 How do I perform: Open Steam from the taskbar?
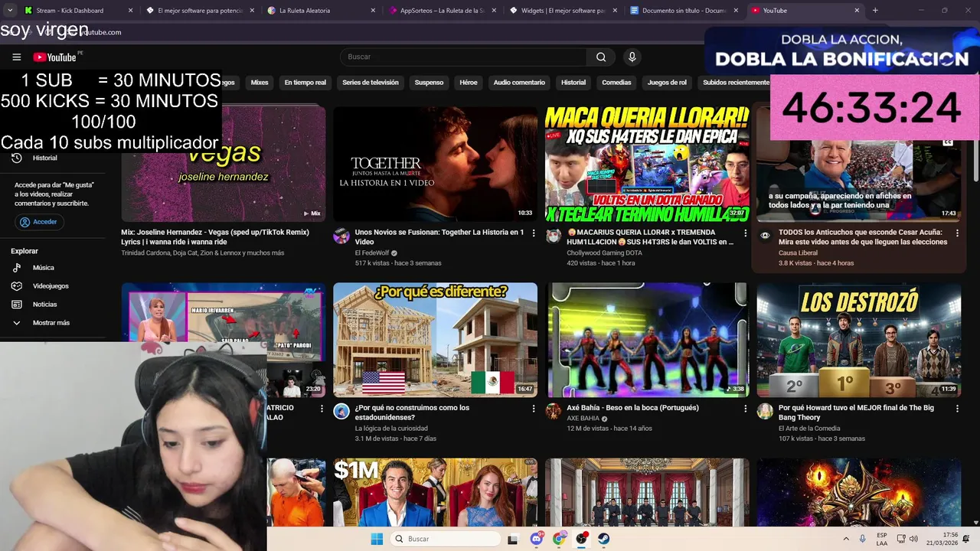coord(604,539)
